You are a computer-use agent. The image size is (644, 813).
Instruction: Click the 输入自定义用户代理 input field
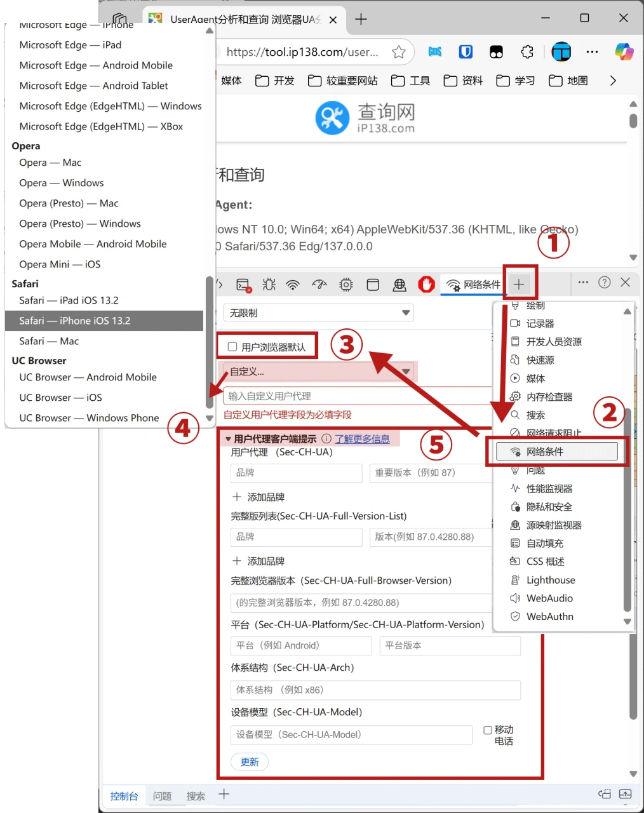click(356, 396)
